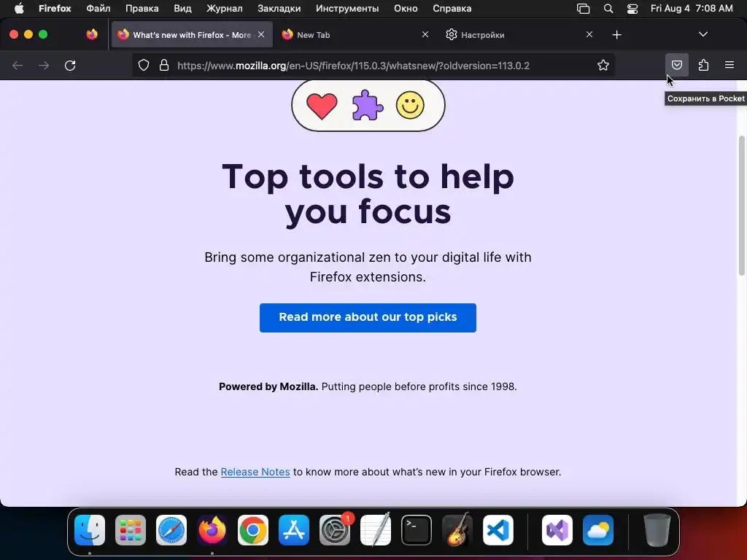Close the What's new with Firefox tab
The image size is (747, 560).
[x=261, y=34]
